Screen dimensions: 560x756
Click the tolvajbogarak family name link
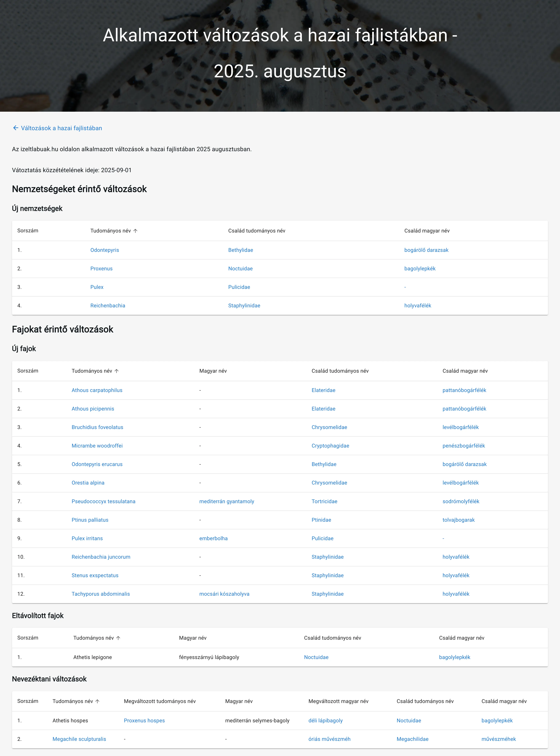[x=458, y=520]
